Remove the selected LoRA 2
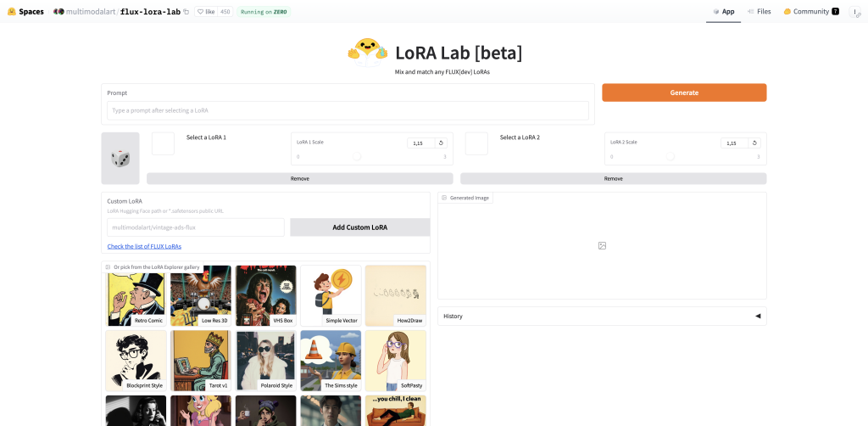 tap(614, 178)
